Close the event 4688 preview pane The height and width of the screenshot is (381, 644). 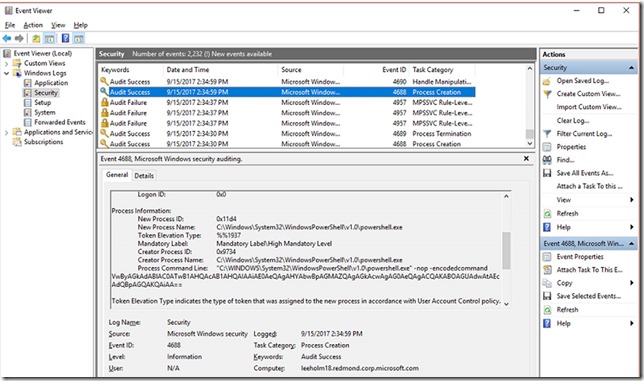click(x=526, y=158)
